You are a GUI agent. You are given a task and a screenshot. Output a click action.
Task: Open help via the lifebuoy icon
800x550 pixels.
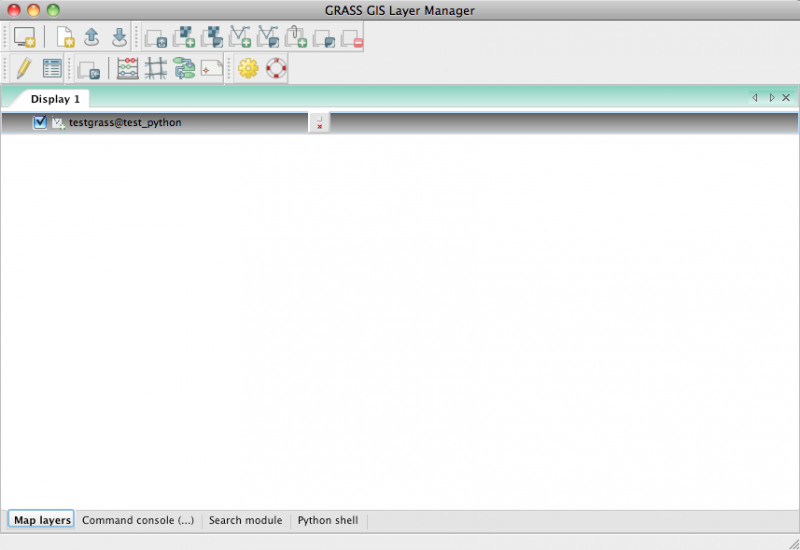(276, 68)
